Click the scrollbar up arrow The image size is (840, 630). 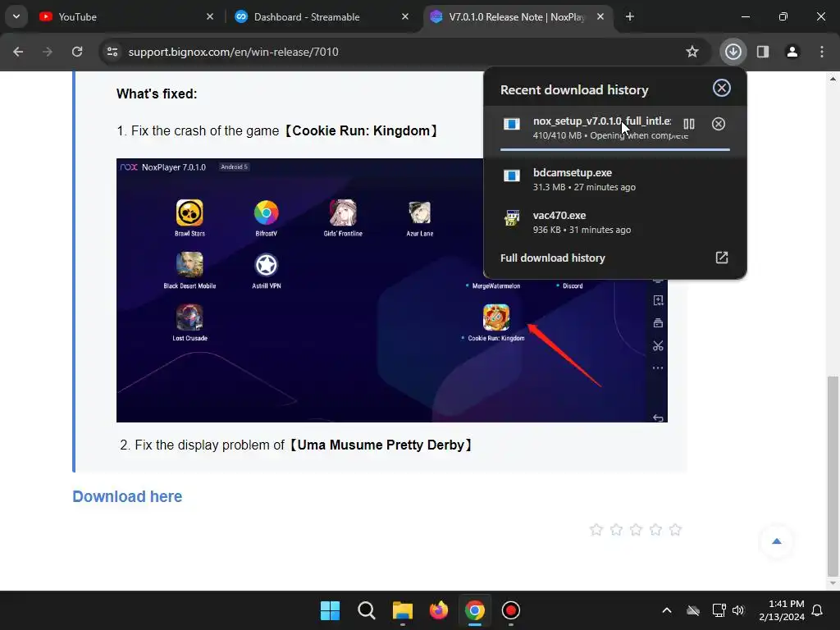[833, 79]
